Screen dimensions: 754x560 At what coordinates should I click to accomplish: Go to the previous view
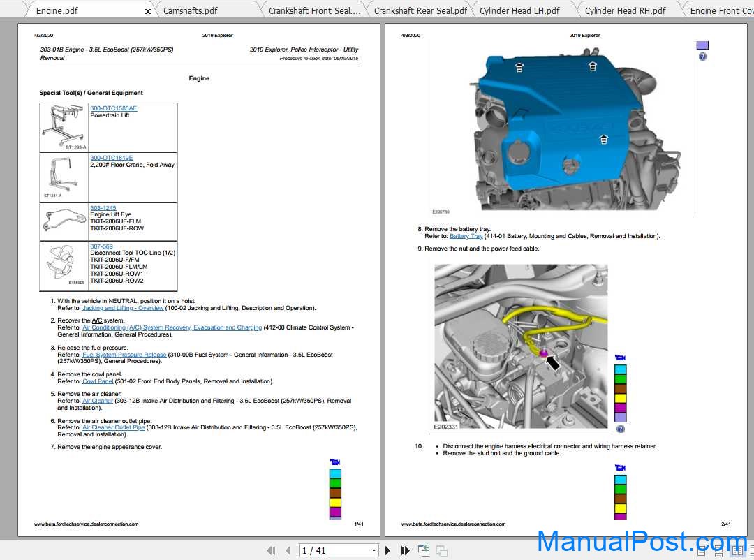[424, 550]
